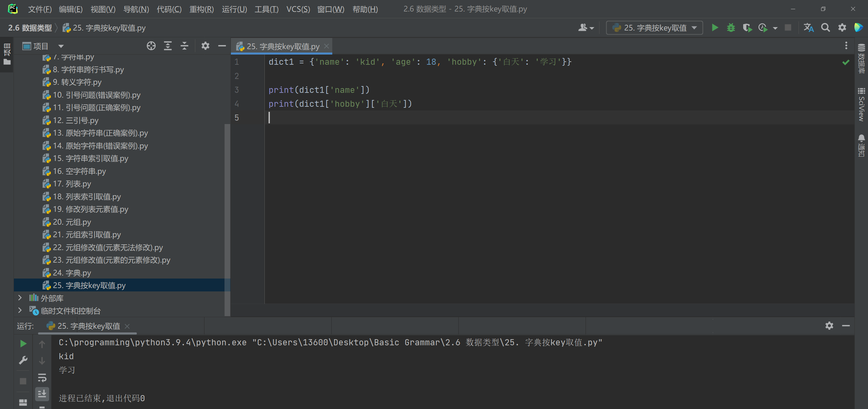The height and width of the screenshot is (409, 868).
Task: Open the SciView tool window
Action: (861, 104)
